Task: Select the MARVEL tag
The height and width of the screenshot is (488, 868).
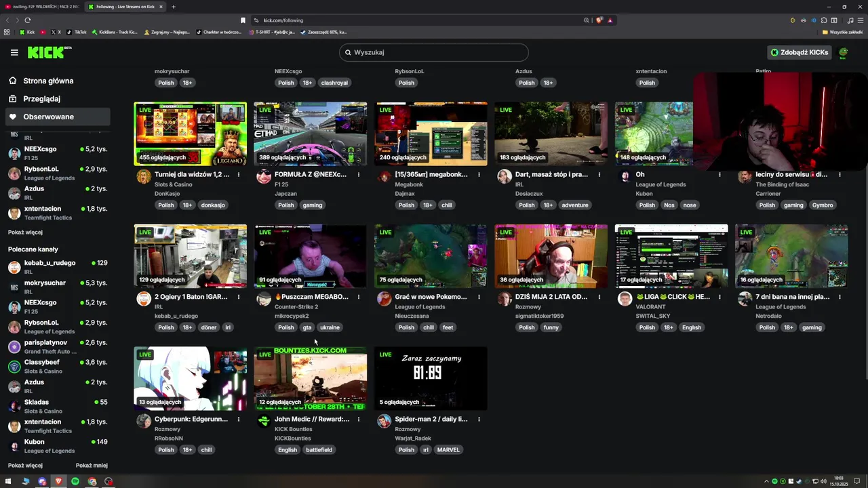Action: click(448, 450)
